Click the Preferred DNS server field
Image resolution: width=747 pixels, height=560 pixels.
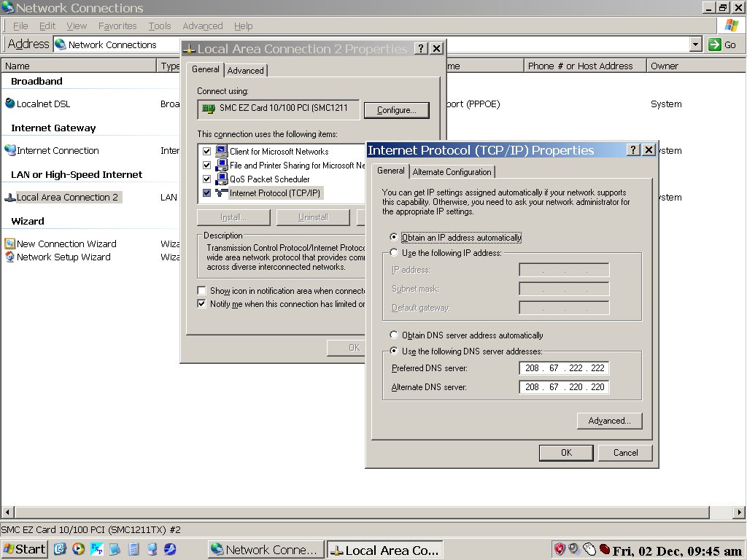(x=564, y=367)
